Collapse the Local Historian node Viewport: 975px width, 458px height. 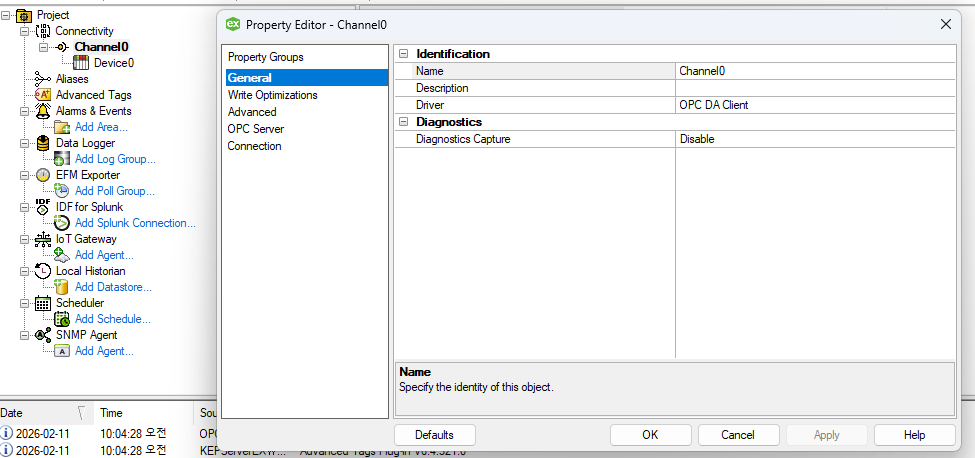click(24, 271)
